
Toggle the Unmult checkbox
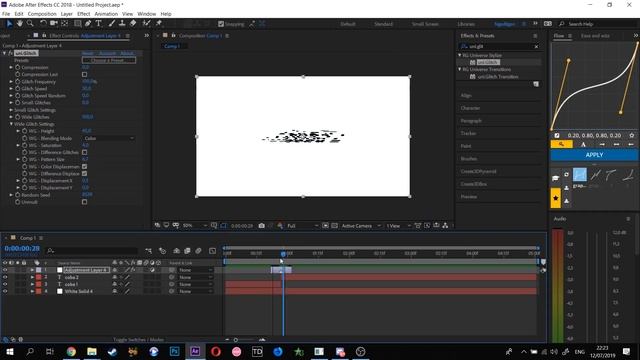coord(84,202)
